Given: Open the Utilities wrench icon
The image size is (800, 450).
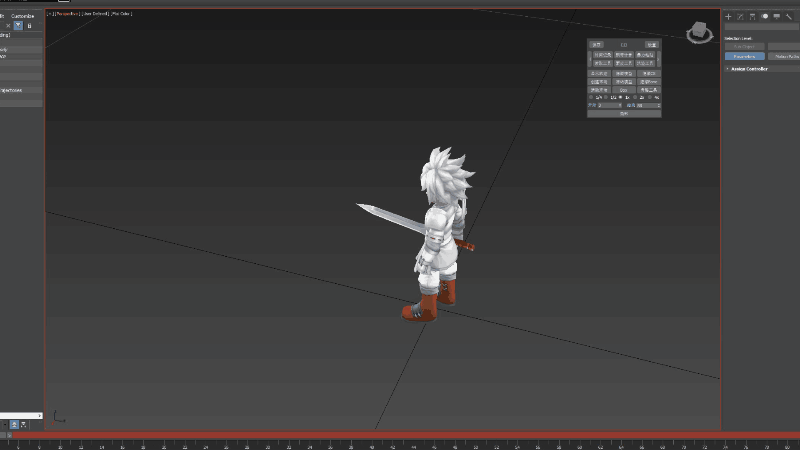Looking at the screenshot, I should 789,16.
